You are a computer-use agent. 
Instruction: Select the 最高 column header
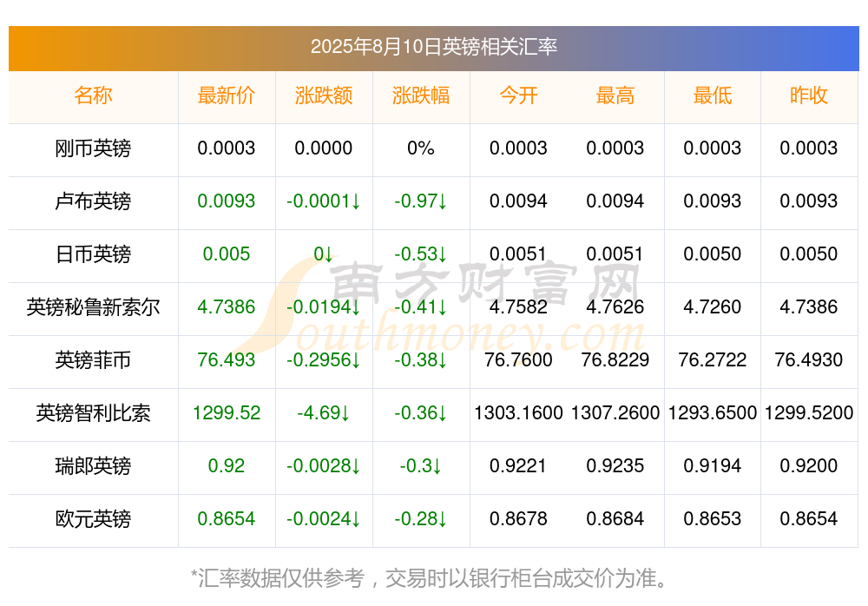tap(615, 96)
